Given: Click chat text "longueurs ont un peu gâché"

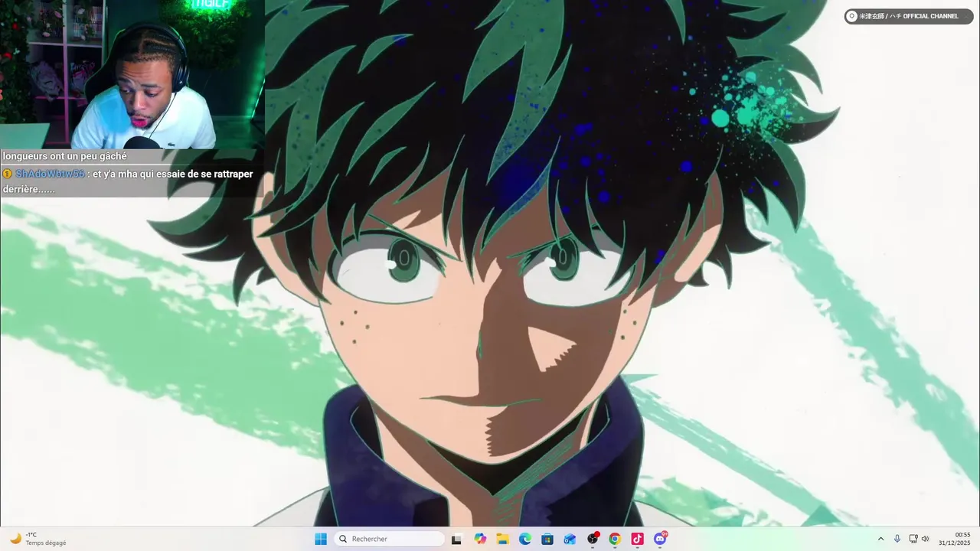Looking at the screenshot, I should click(65, 156).
